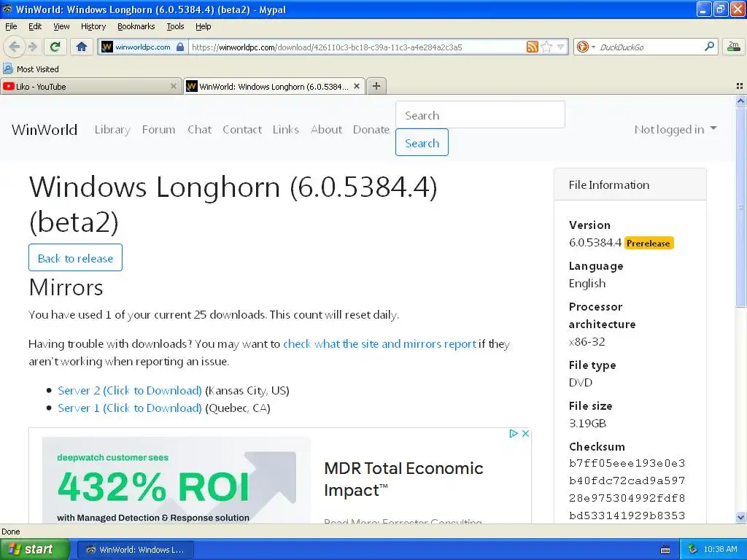The height and width of the screenshot is (560, 747).
Task: Close the ad with the X icon
Action: click(525, 433)
